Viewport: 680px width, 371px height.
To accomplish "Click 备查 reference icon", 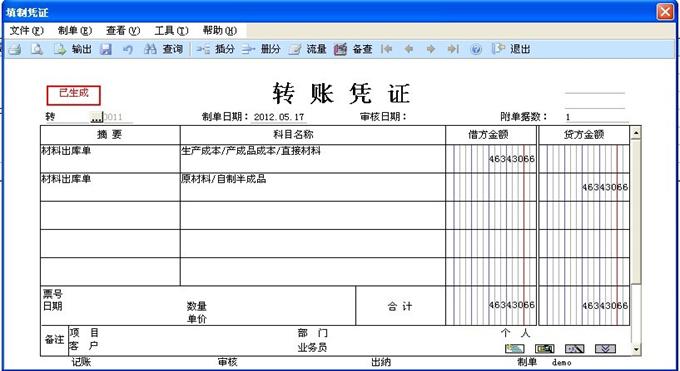I will tap(353, 49).
